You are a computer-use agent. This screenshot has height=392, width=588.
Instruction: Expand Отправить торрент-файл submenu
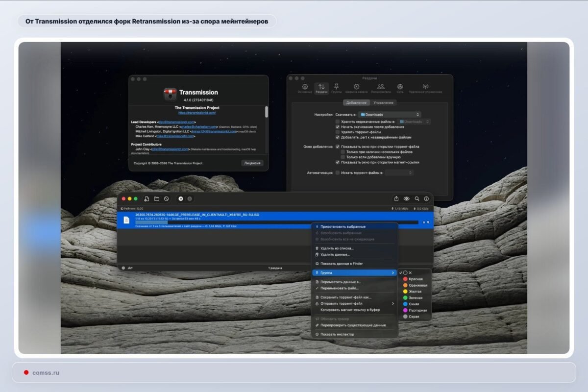point(392,303)
